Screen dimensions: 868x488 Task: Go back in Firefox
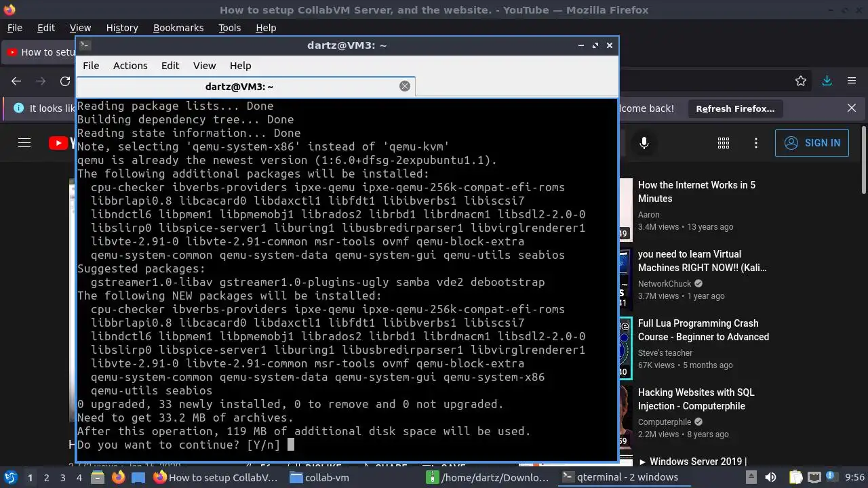pos(16,81)
